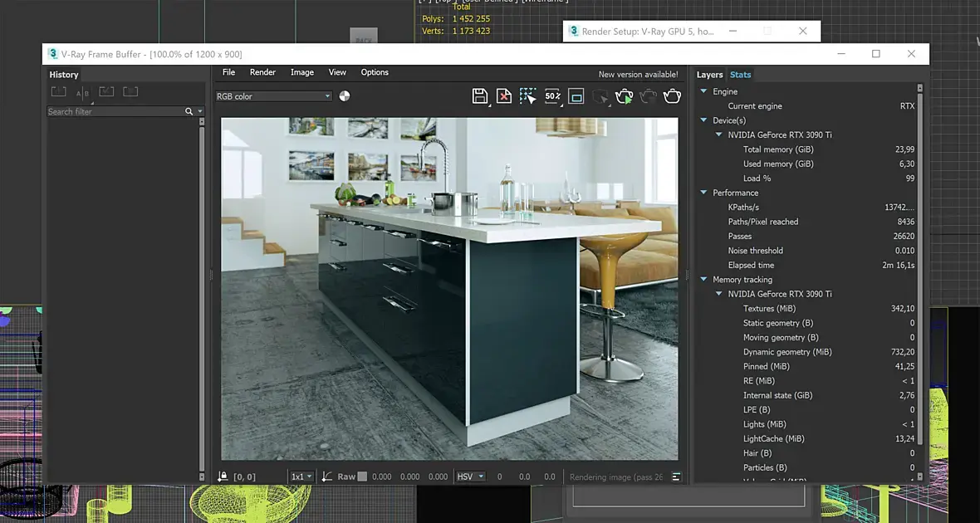Select the Region render tool
This screenshot has height=523, width=980.
pos(527,96)
